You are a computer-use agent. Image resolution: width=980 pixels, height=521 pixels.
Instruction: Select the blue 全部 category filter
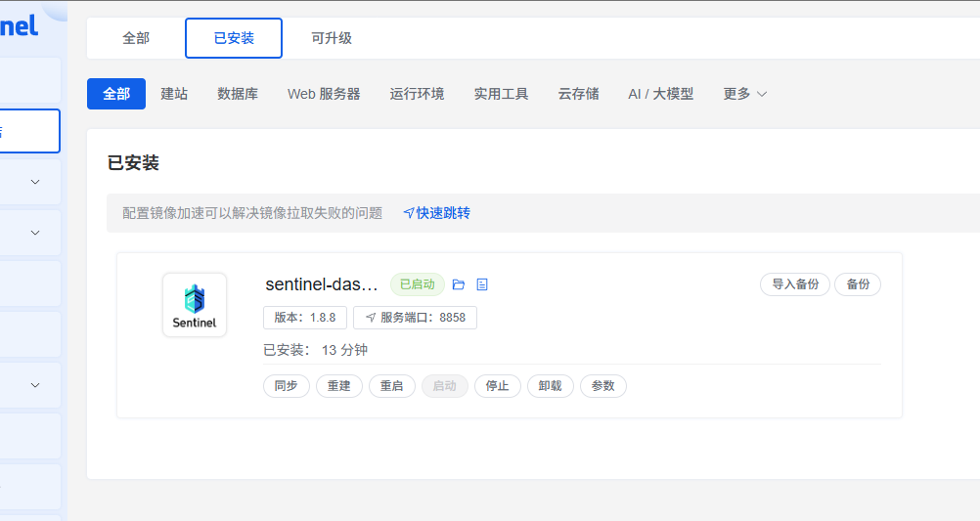pos(116,94)
